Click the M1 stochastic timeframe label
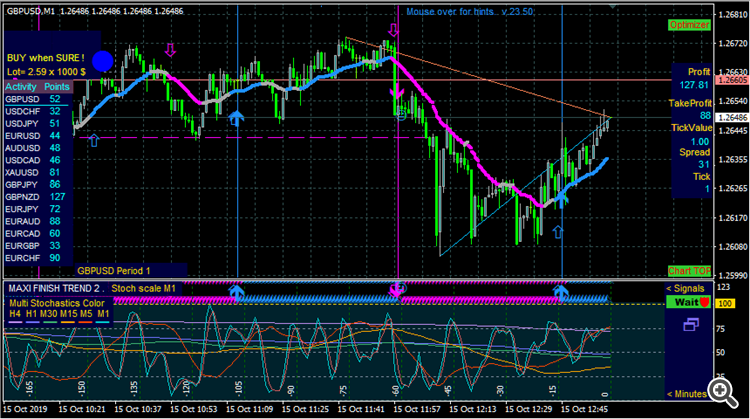This screenshot has height=419, width=750. pos(103,314)
